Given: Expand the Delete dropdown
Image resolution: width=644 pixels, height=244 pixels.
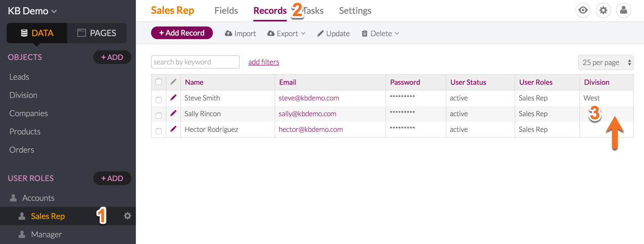Looking at the screenshot, I should 380,33.
